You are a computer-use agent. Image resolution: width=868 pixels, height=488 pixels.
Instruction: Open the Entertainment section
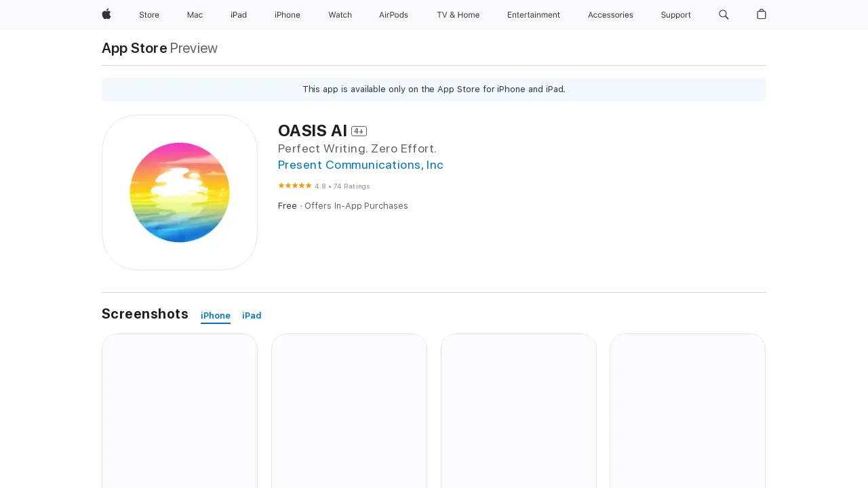click(x=534, y=15)
